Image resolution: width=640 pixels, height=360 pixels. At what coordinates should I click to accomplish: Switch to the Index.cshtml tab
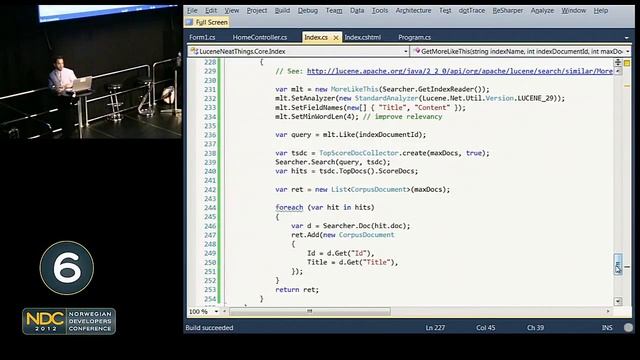click(x=362, y=37)
